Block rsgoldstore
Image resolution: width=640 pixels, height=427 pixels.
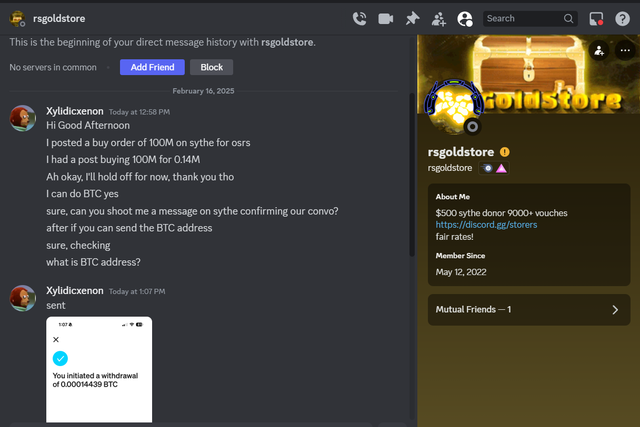point(211,67)
